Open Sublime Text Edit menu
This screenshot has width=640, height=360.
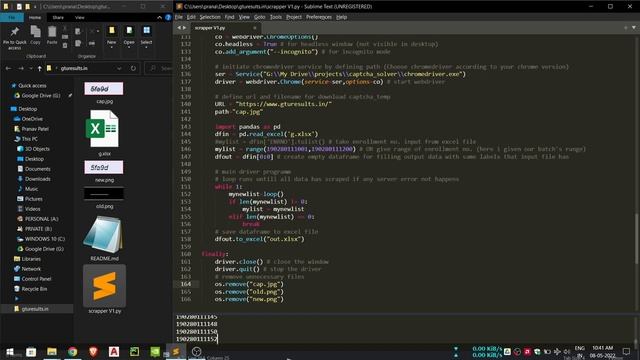click(191, 17)
